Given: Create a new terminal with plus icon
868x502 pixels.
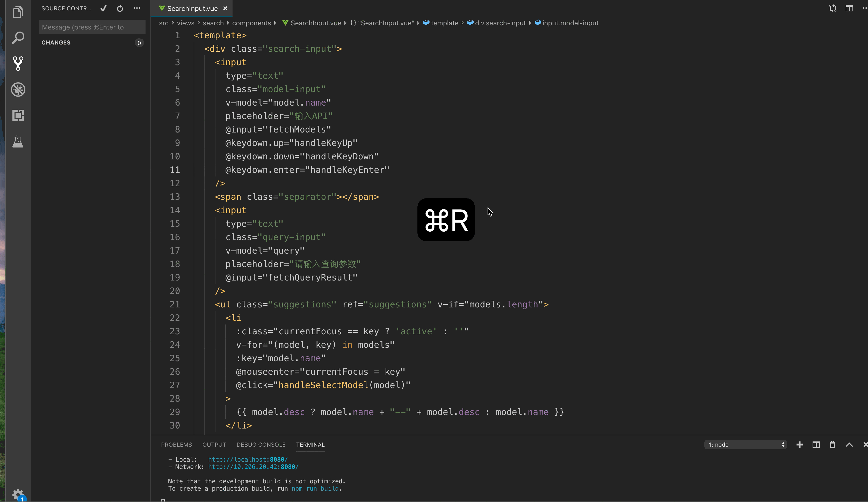Looking at the screenshot, I should 799,445.
